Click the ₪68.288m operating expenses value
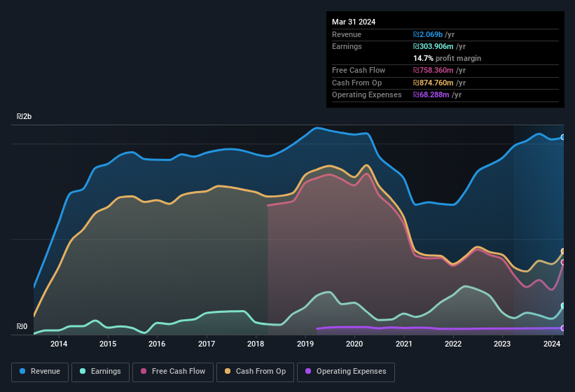This screenshot has width=575, height=392. click(431, 95)
